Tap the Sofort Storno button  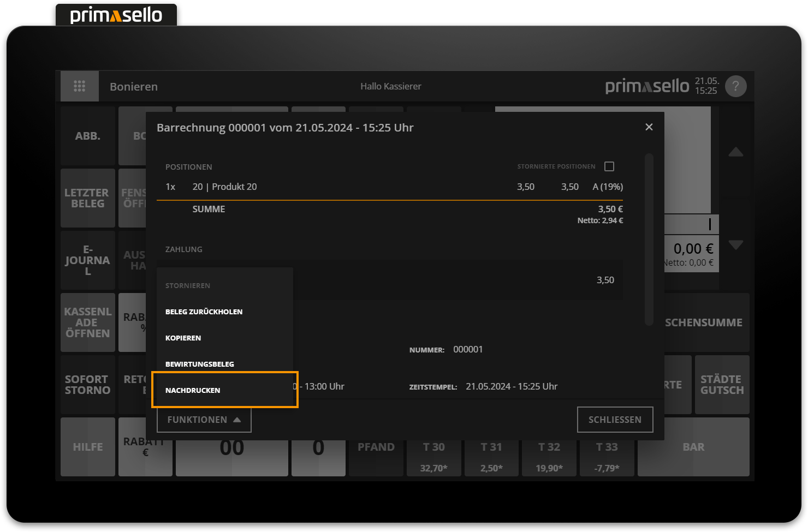pyautogui.click(x=88, y=385)
